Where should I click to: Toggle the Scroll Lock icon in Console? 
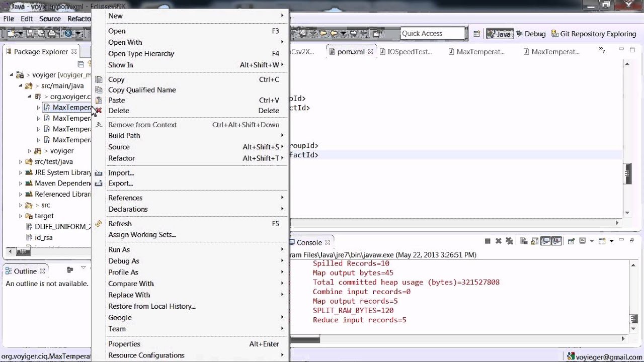(x=535, y=241)
